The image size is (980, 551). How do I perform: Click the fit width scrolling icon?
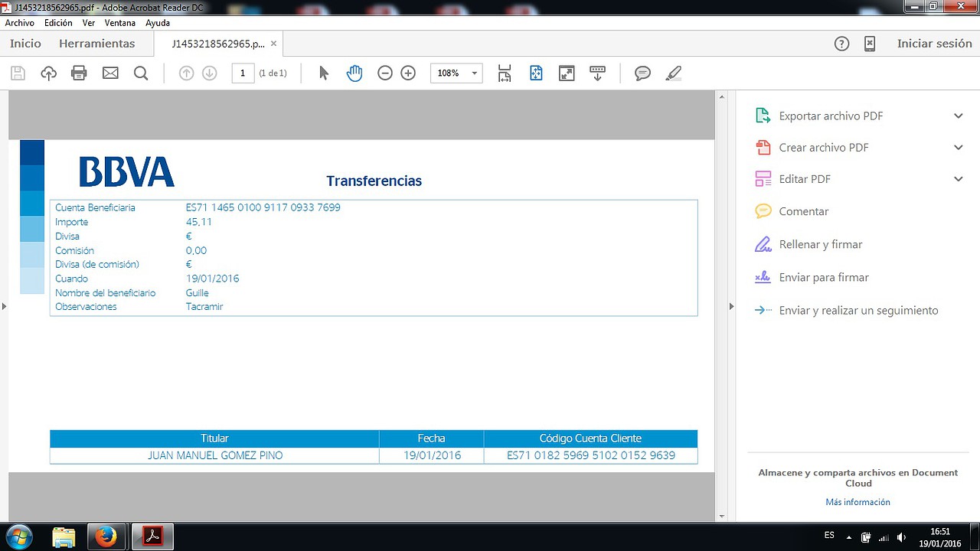[504, 73]
